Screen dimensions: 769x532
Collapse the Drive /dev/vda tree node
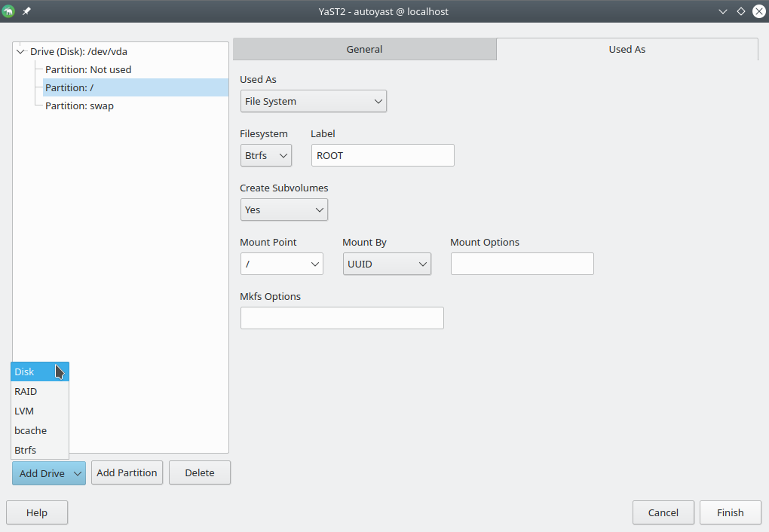21,52
